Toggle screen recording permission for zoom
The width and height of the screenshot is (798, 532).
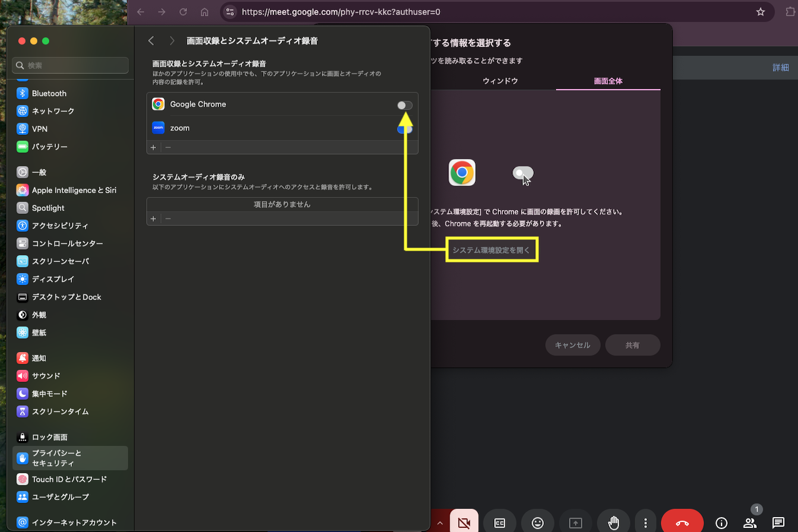[x=405, y=129]
